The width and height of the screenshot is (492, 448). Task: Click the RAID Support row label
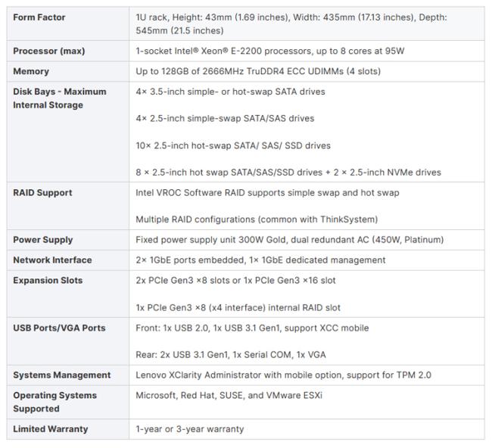tap(42, 192)
